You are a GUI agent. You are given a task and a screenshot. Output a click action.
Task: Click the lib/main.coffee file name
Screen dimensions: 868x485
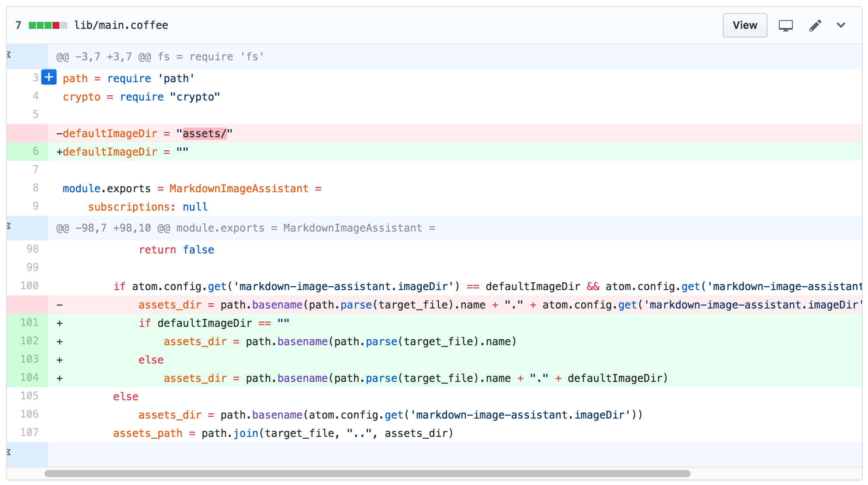(x=121, y=25)
